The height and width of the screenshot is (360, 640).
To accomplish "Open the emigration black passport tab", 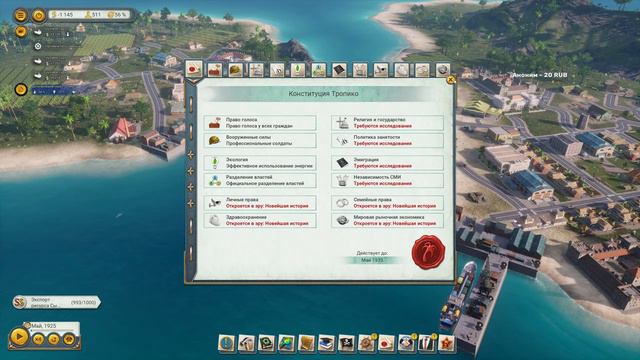I will point(339,70).
